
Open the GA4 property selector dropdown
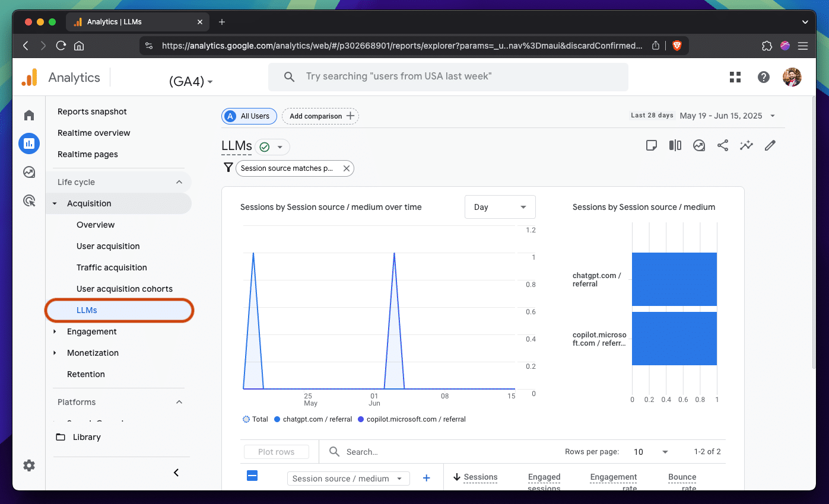(x=191, y=81)
